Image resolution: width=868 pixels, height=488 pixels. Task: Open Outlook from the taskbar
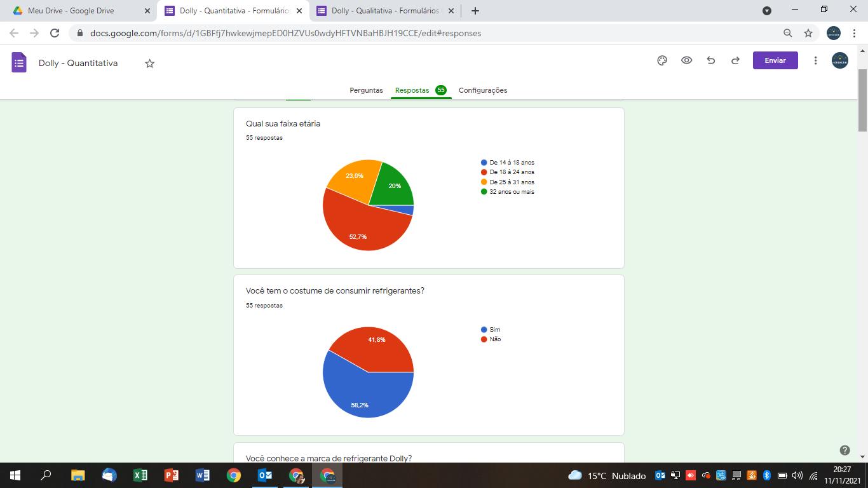tap(265, 475)
